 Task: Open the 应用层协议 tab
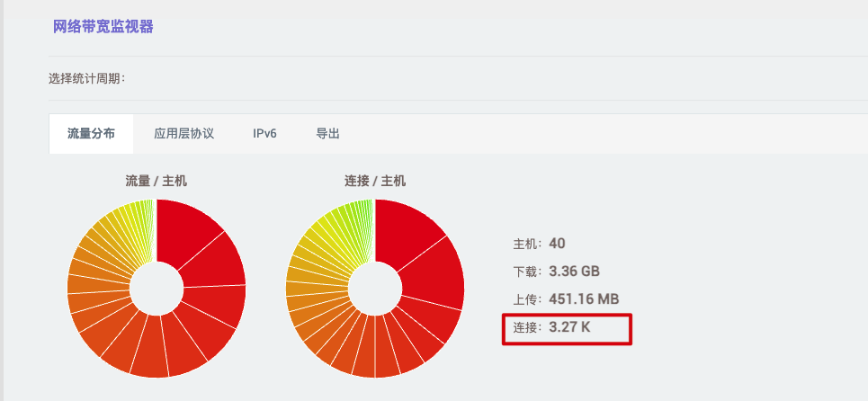(183, 134)
